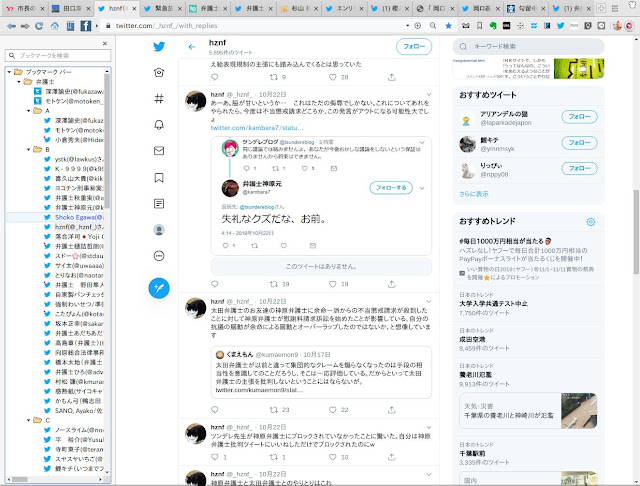Viewport: 640px width, 486px height.
Task: Collapse bookmark folder C
Action: click(x=29, y=420)
